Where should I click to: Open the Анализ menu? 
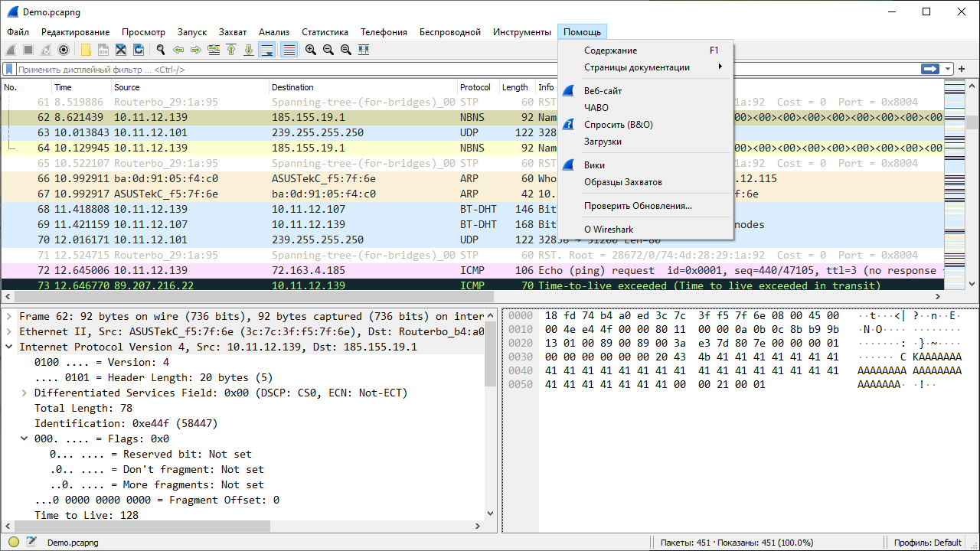coord(274,32)
